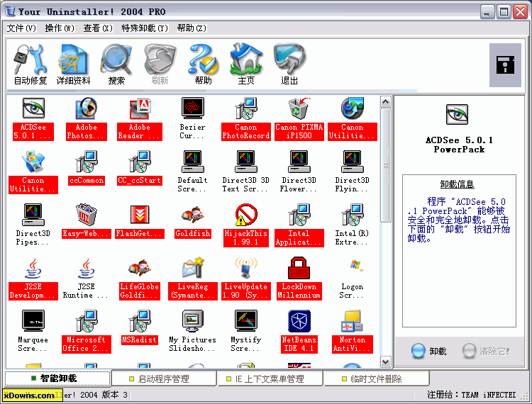Switch to IE 上下文菜单管理 tab
This screenshot has height=404, width=532.
click(270, 378)
